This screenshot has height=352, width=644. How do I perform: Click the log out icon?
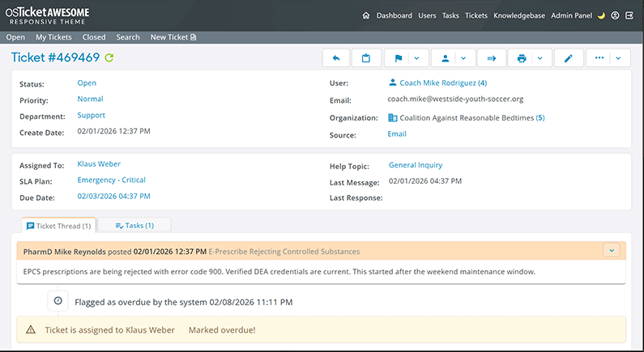click(629, 15)
